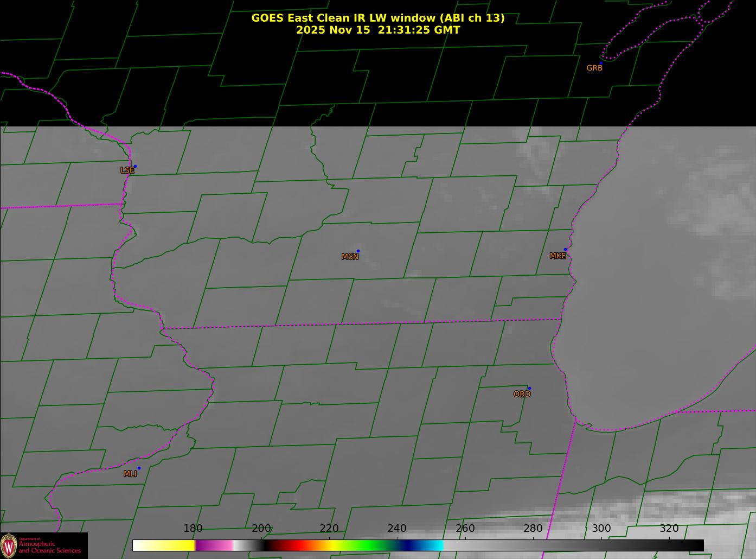Click the 280 tick label on colorbar
This screenshot has height=559, width=756.
(x=533, y=529)
